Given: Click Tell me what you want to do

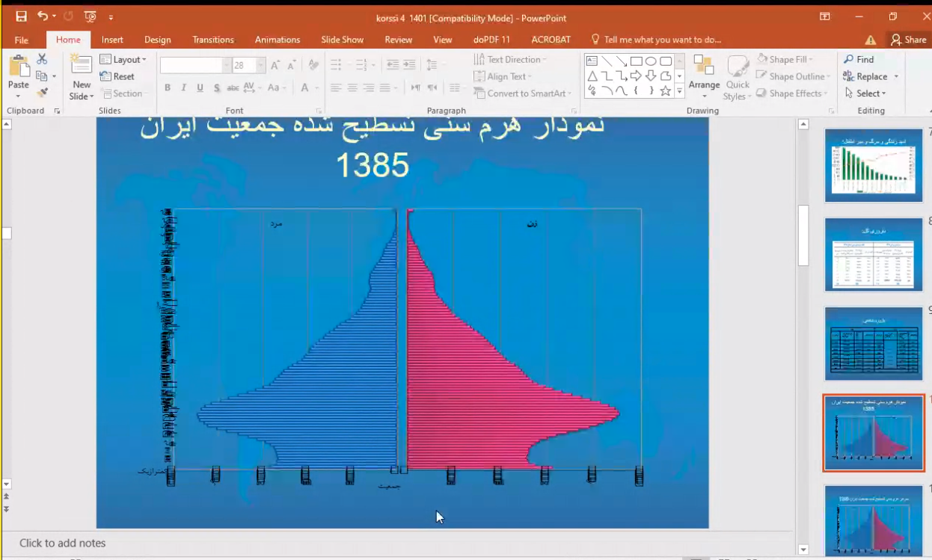Looking at the screenshot, I should 656,40.
